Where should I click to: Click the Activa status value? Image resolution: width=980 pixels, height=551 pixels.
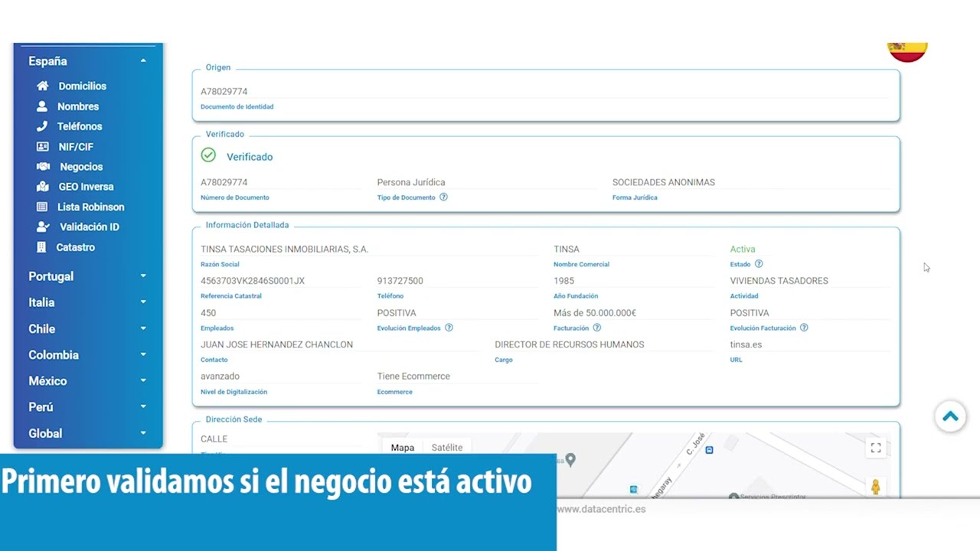(743, 249)
